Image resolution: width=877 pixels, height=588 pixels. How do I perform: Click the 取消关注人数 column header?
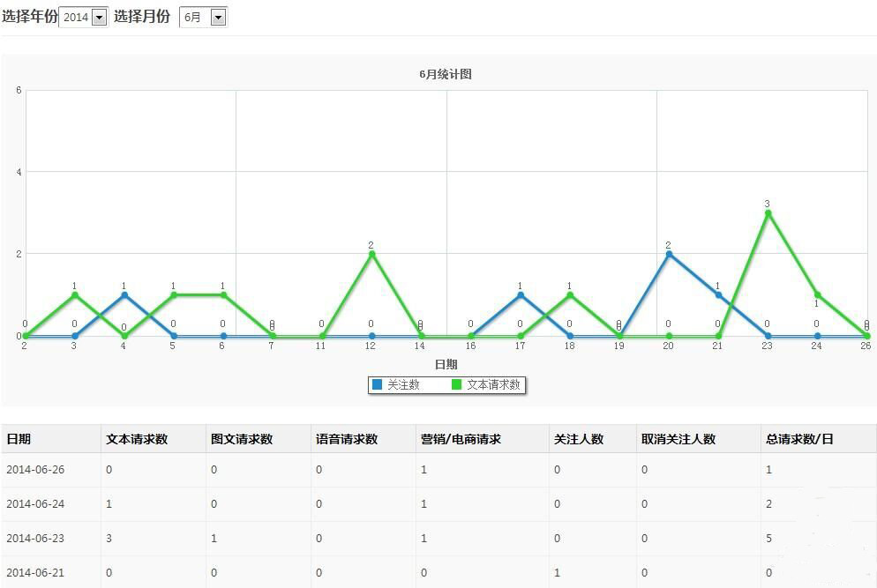[x=678, y=439]
